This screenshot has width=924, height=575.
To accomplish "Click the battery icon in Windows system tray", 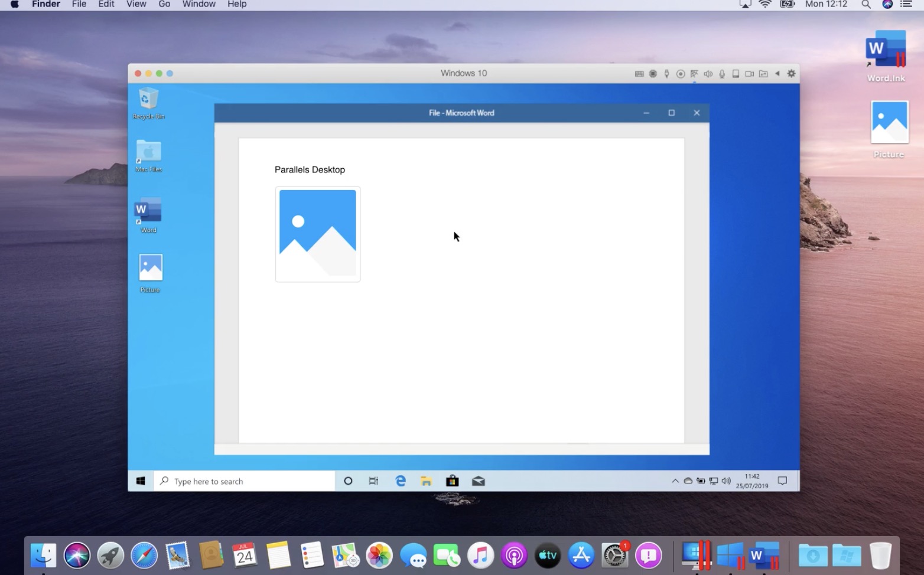I will tap(701, 481).
